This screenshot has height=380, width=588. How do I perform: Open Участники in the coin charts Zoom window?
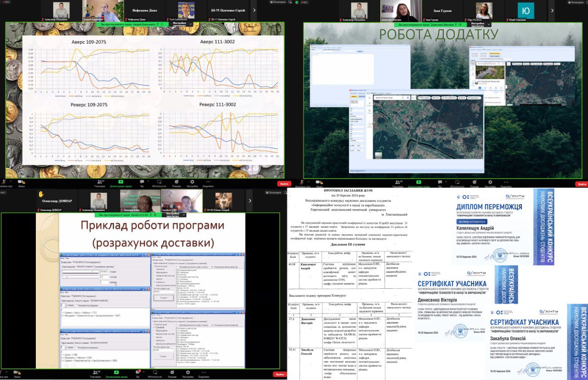[100, 184]
